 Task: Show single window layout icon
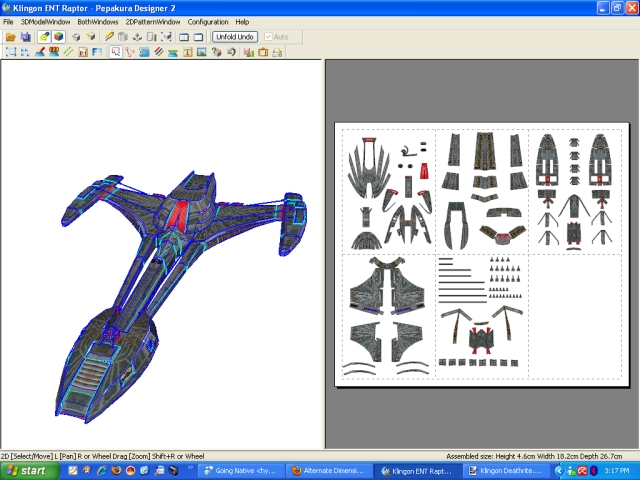pyautogui.click(x=198, y=37)
